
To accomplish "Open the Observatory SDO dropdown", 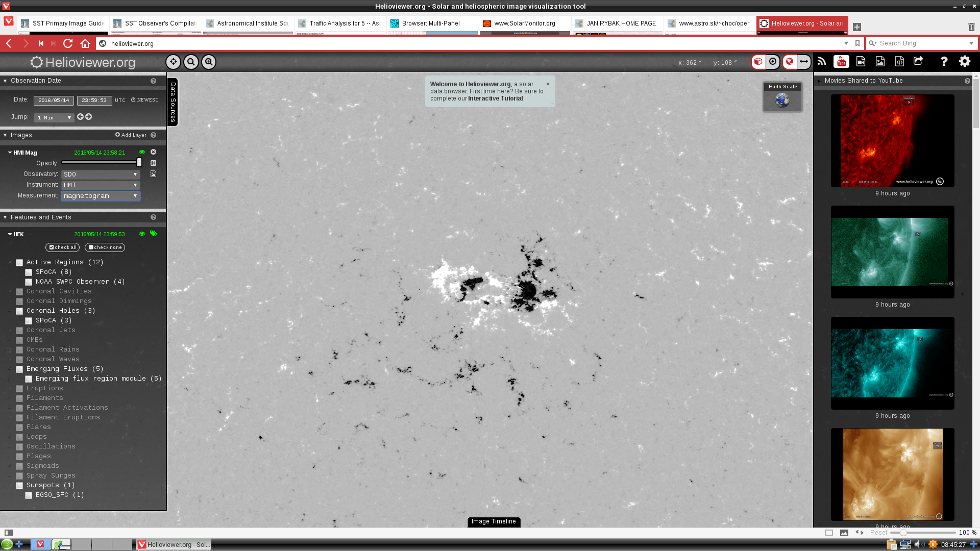I will tap(101, 174).
